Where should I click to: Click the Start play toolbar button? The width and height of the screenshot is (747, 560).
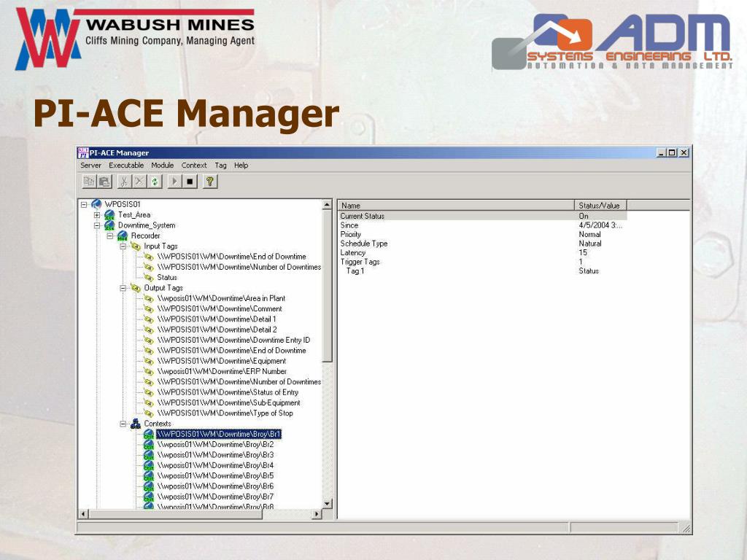(x=174, y=182)
